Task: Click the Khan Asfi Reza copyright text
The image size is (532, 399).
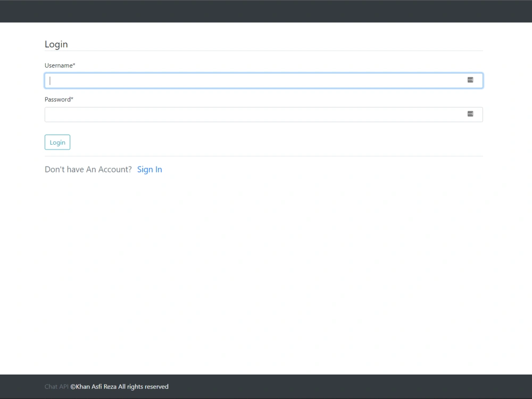Action: coord(119,386)
